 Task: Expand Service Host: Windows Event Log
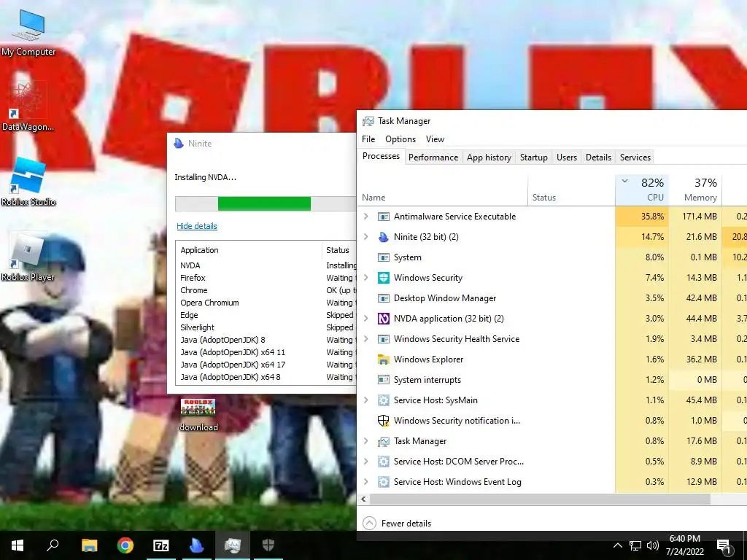pos(366,482)
